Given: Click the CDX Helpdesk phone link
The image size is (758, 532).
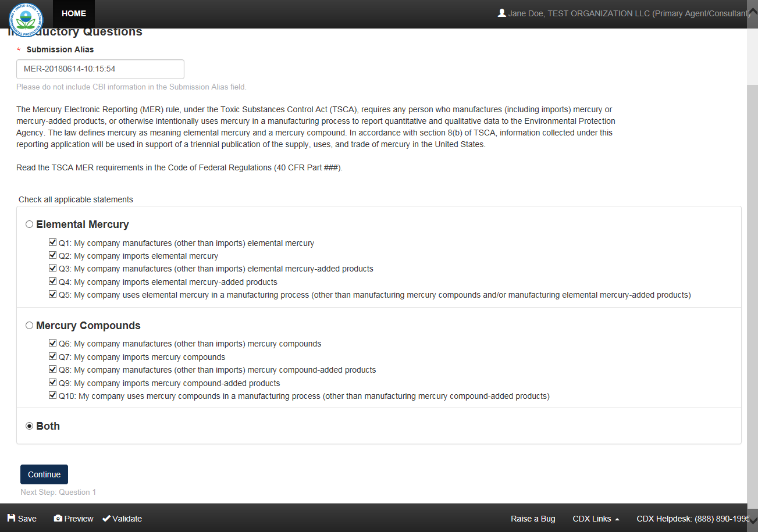Looking at the screenshot, I should point(693,519).
